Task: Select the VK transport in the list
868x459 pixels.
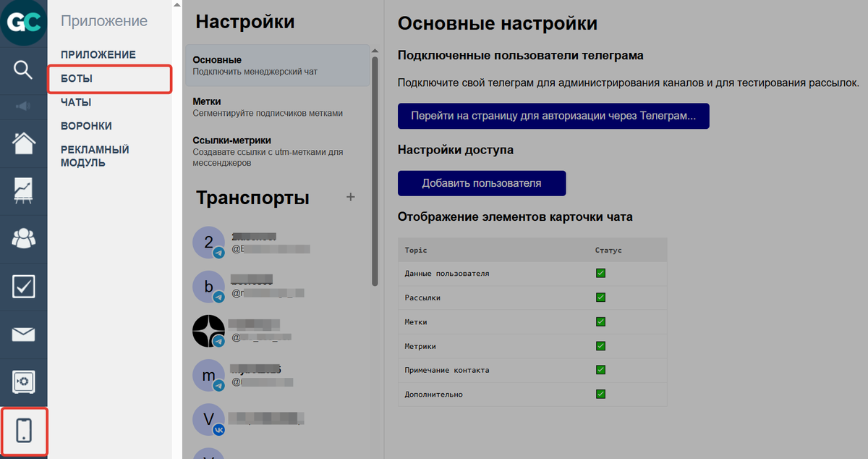Action: 210,418
